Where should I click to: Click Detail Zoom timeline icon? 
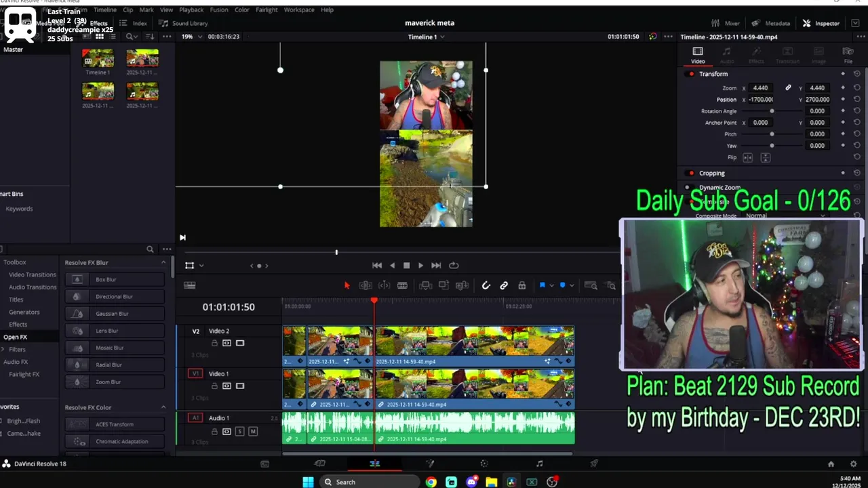pos(610,285)
